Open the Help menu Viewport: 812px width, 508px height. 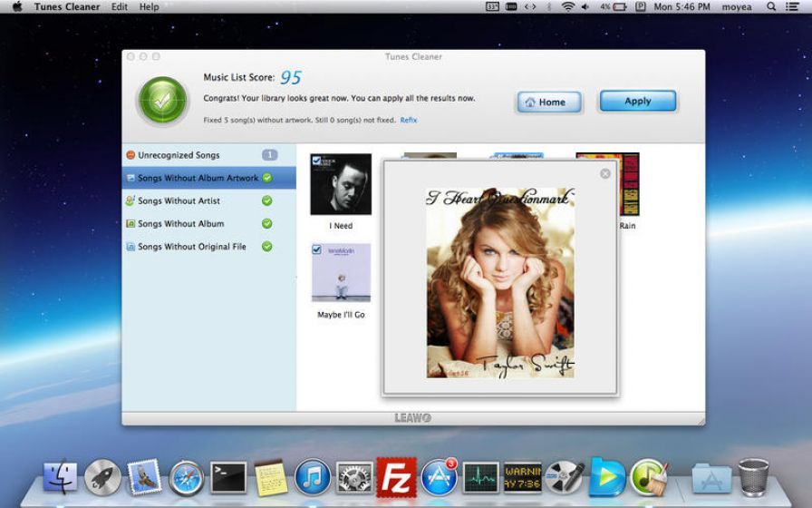tap(150, 6)
